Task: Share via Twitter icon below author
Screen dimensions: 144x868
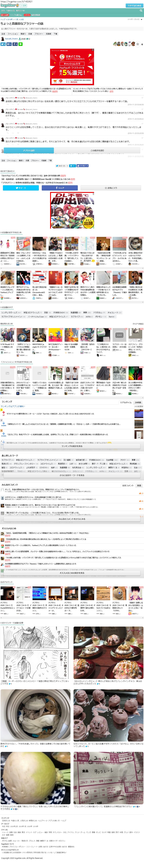Action: 3,44
